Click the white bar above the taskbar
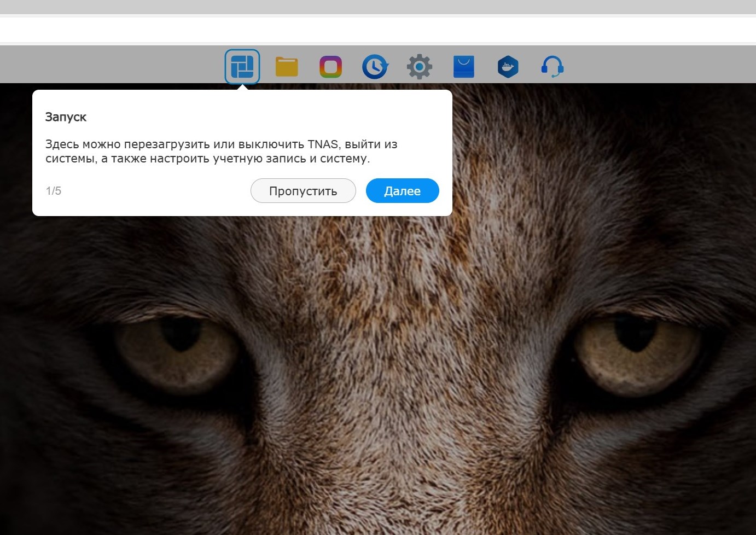 378,30
